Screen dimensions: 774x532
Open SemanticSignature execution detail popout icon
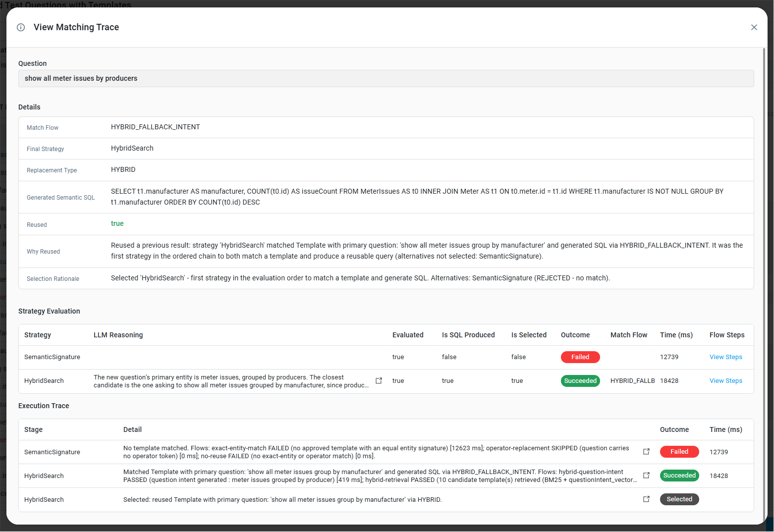646,452
